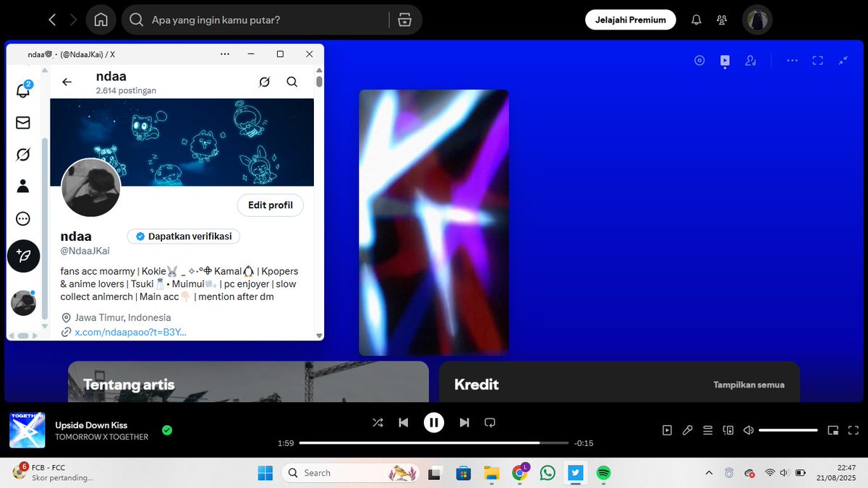Open Spotify friend activity icon
Image resolution: width=868 pixels, height=488 pixels.
pos(721,20)
